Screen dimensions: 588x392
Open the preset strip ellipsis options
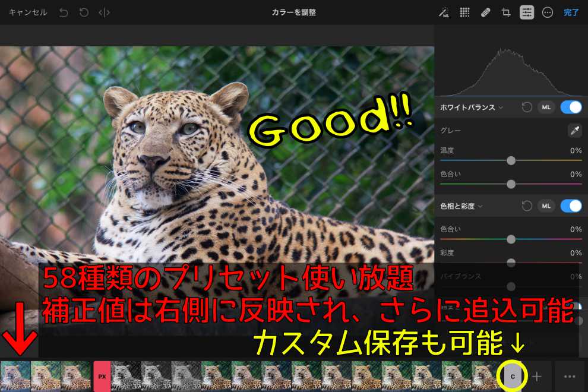(570, 377)
